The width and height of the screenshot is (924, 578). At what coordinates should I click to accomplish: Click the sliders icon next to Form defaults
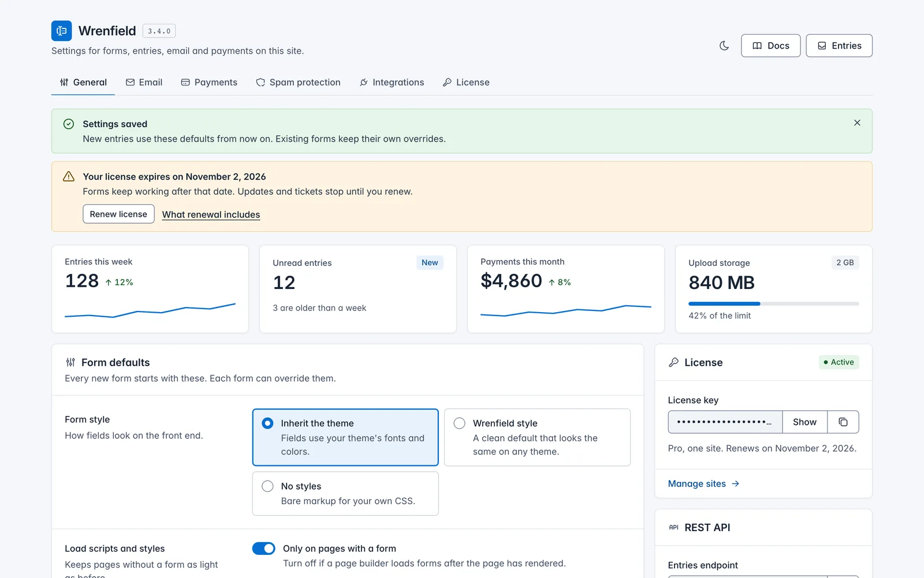coord(70,362)
